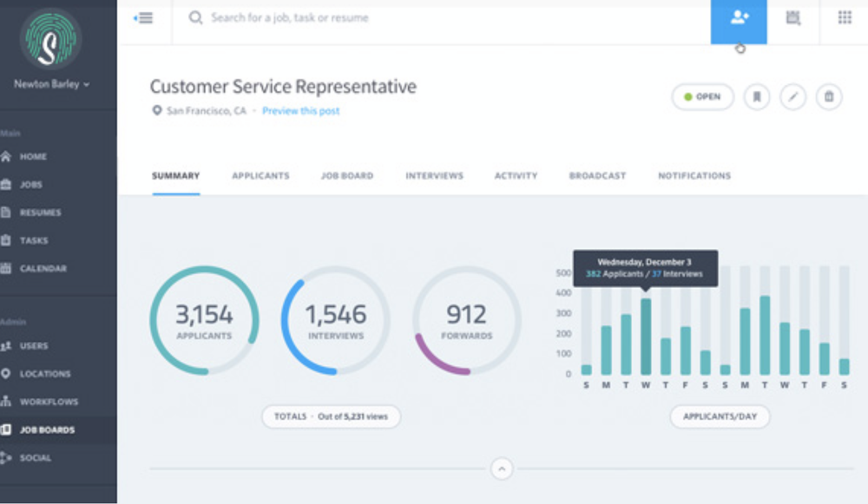Click the Customer Service Representative title
This screenshot has width=868, height=504.
point(283,87)
